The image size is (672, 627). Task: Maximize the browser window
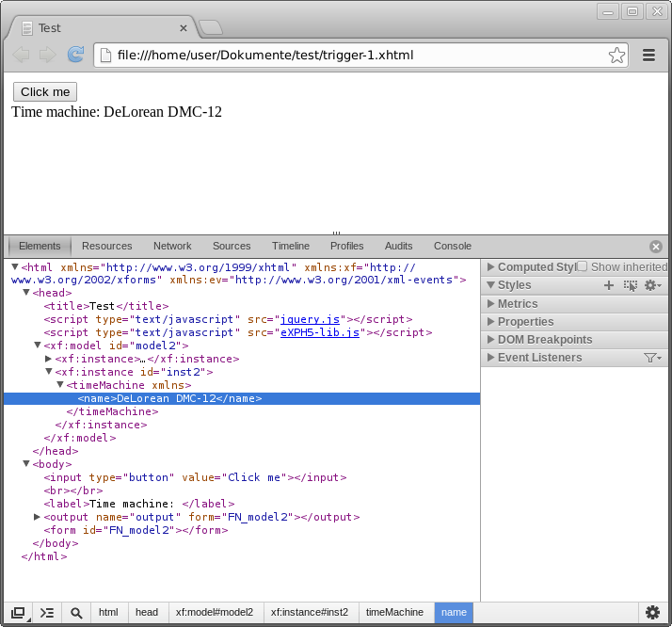coord(632,11)
